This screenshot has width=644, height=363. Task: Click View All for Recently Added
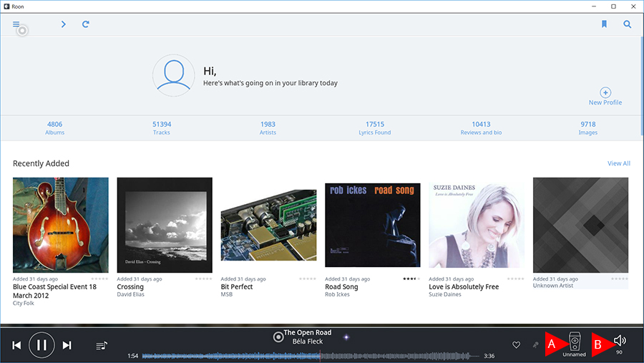(618, 163)
